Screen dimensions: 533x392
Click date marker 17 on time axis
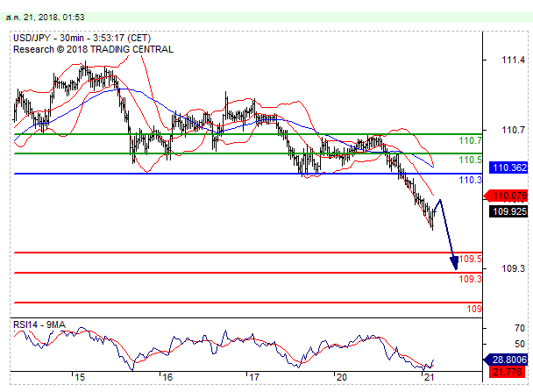pyautogui.click(x=254, y=377)
